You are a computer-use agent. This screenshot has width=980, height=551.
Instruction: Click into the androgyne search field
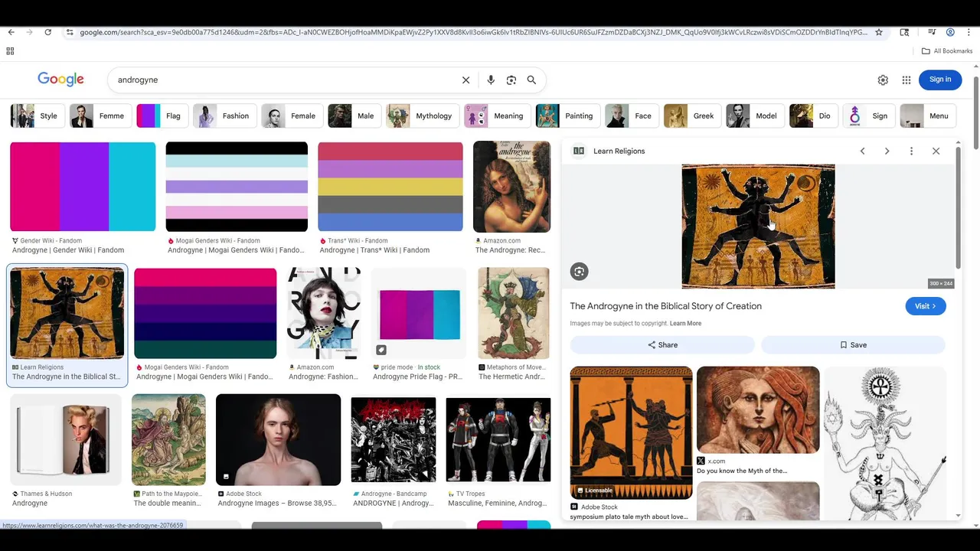[283, 80]
